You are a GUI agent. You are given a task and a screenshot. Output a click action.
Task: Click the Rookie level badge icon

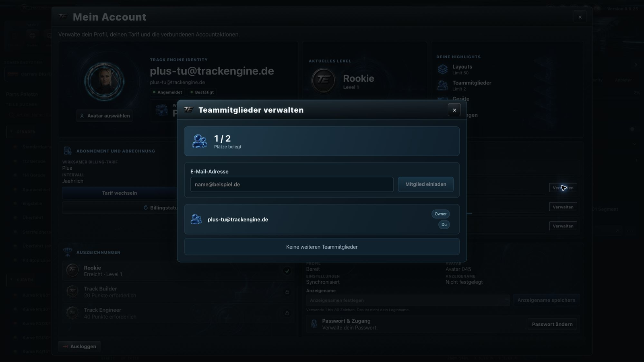[323, 80]
